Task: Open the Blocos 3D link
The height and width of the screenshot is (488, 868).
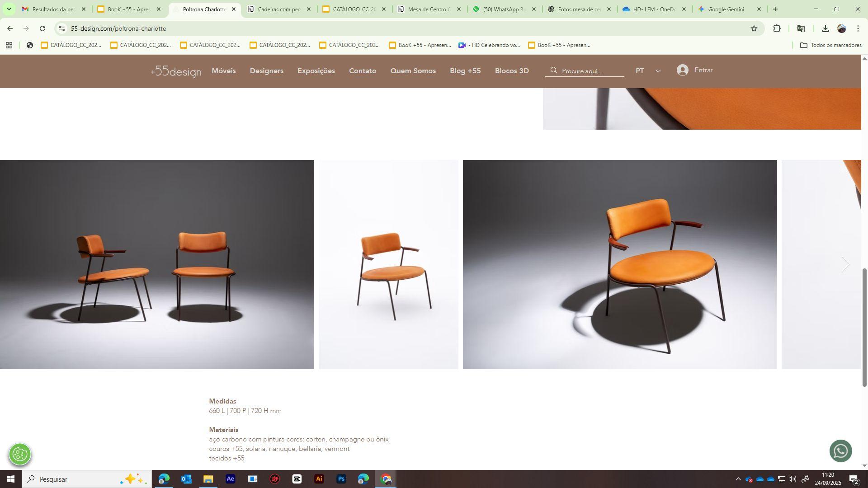Action: tap(512, 71)
